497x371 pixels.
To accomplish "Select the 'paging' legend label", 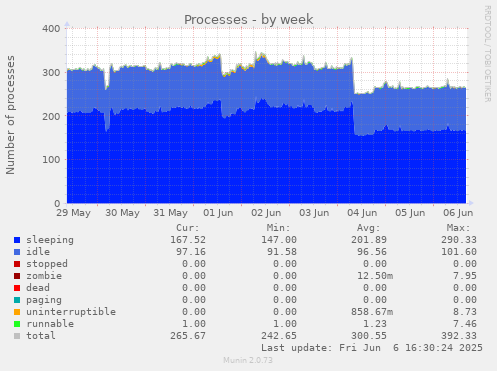I will click(44, 300).
